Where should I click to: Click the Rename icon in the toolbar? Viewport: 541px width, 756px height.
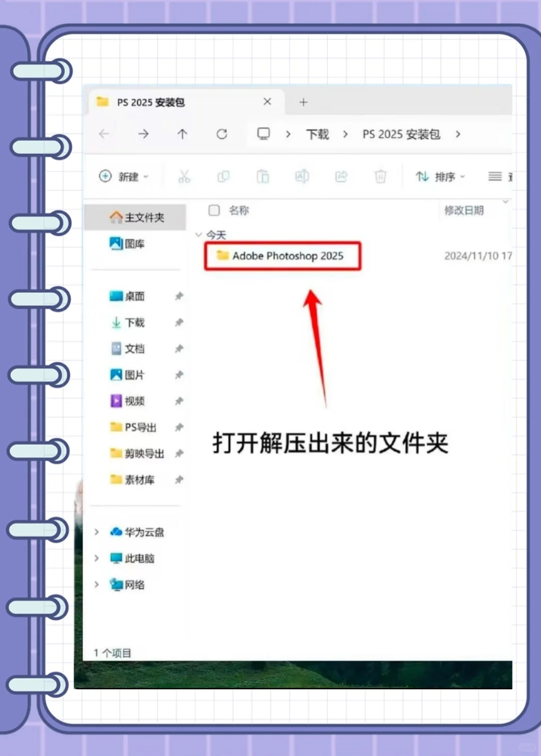coord(302,176)
